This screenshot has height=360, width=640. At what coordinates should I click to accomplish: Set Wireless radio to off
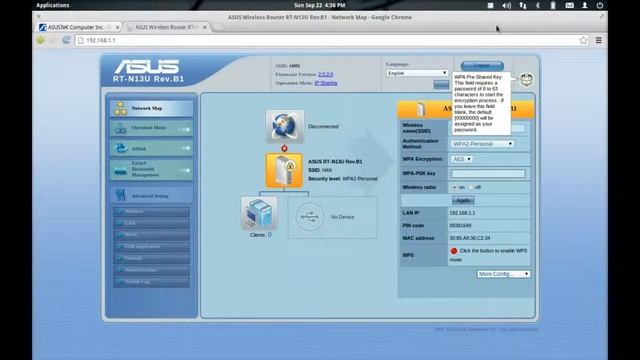coord(471,187)
